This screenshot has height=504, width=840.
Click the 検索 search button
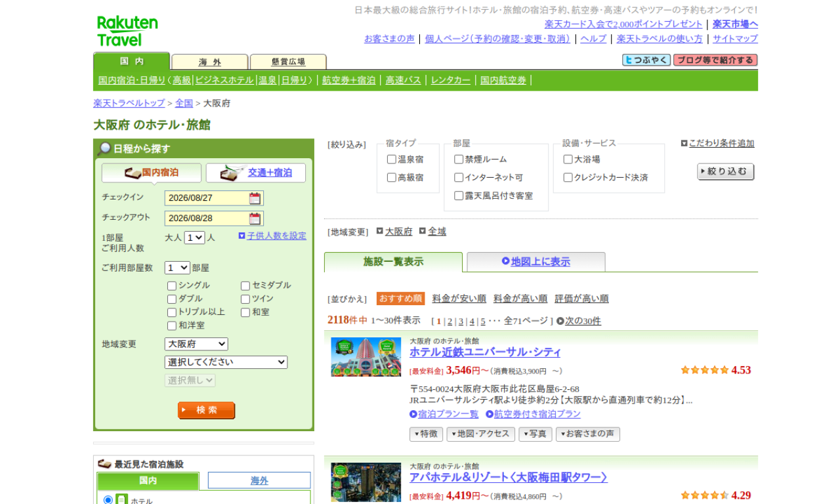click(x=206, y=410)
